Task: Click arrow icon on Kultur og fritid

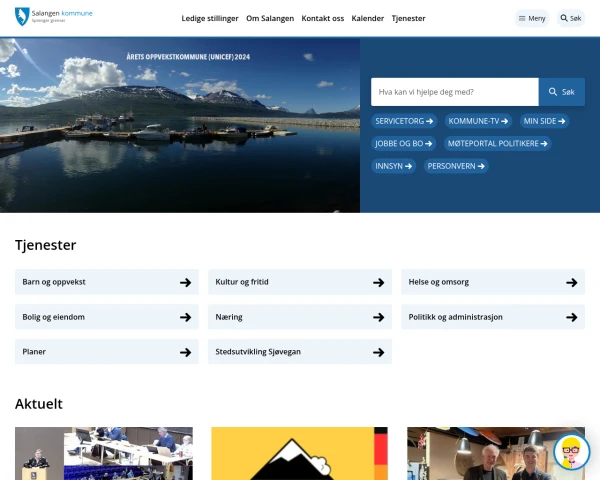Action: (x=378, y=282)
